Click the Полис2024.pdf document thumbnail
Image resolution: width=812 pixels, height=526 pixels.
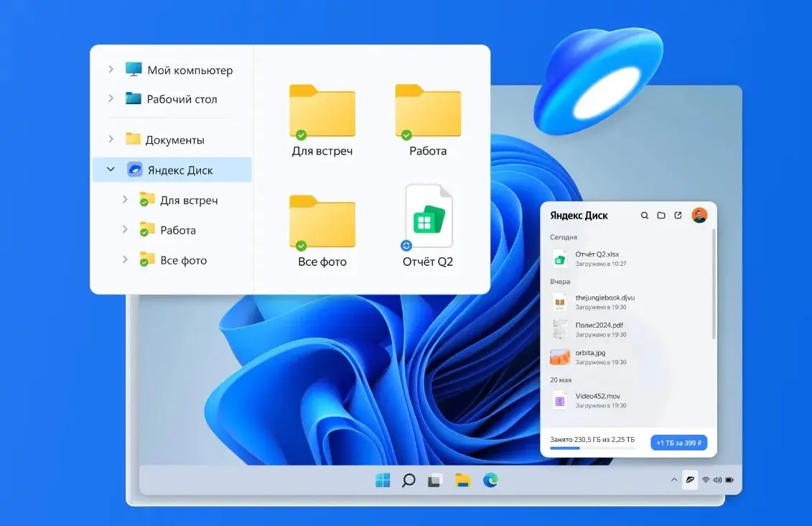tap(560, 330)
